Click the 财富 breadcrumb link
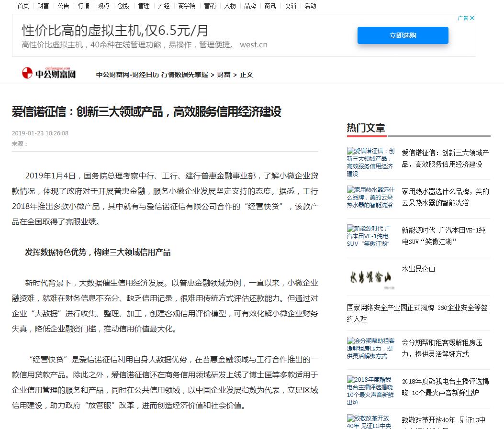504x429 pixels. [224, 75]
